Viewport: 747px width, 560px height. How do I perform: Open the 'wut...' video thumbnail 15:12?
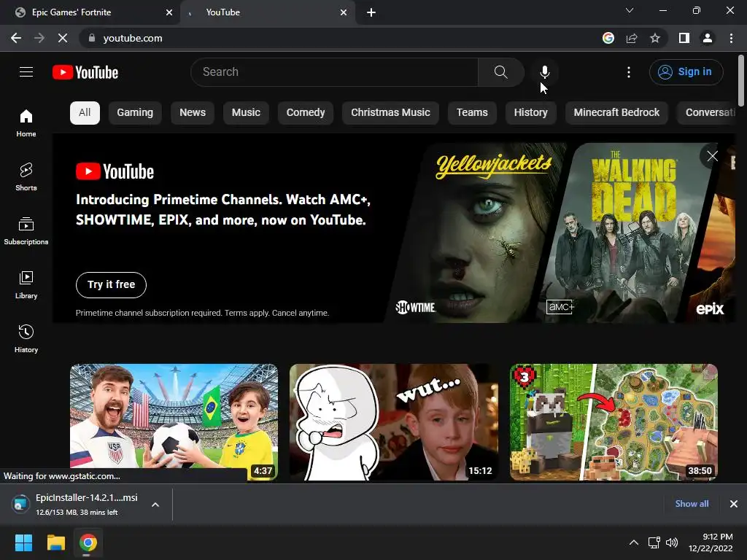click(394, 422)
